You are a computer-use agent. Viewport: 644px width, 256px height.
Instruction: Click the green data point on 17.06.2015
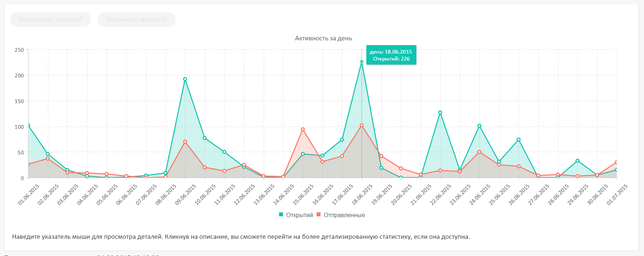[342, 140]
